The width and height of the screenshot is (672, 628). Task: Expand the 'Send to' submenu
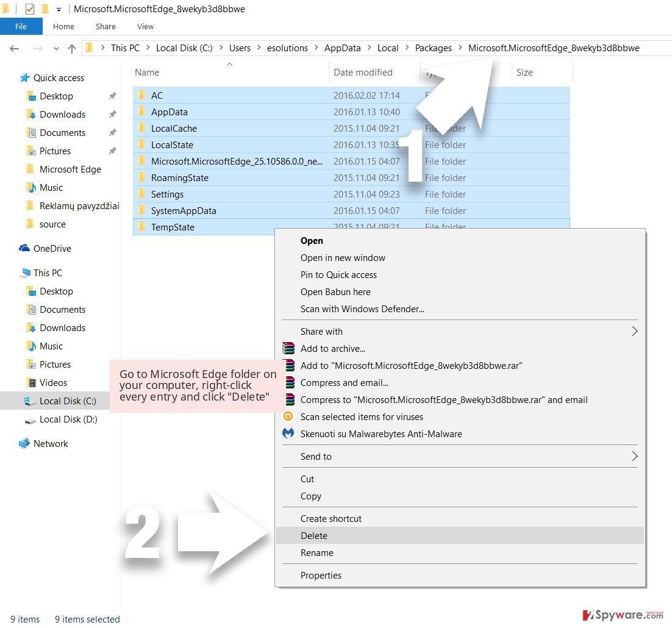(x=460, y=457)
